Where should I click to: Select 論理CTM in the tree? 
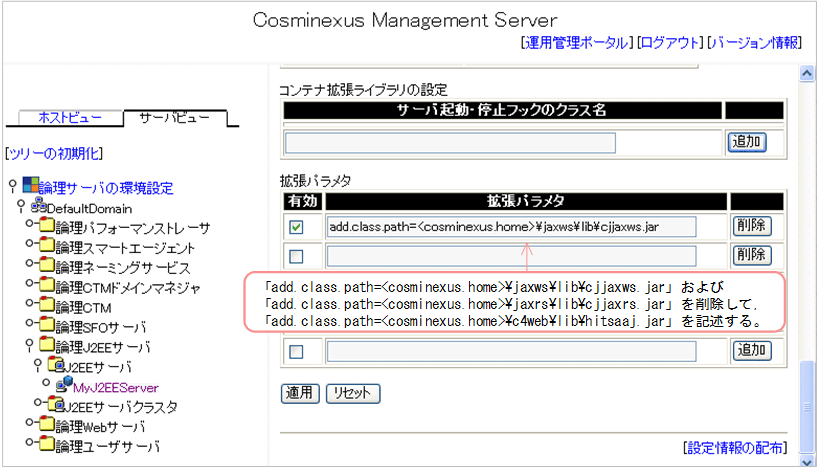(x=83, y=308)
